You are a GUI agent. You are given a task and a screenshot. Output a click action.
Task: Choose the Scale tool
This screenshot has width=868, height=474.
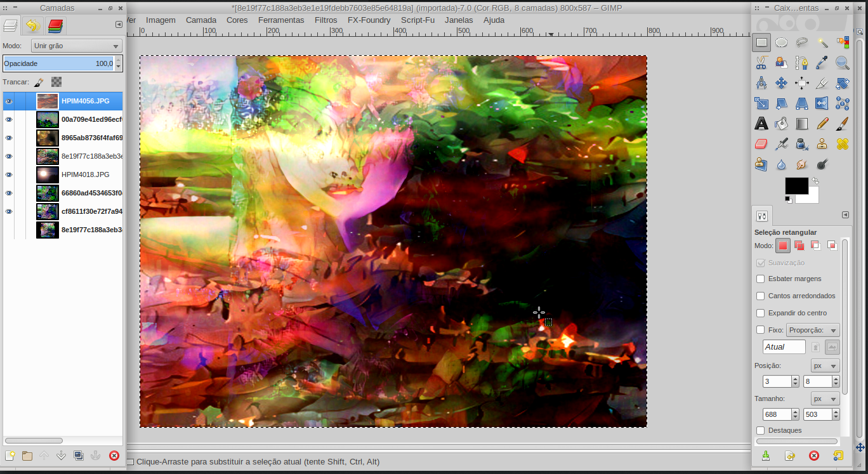coord(761,103)
